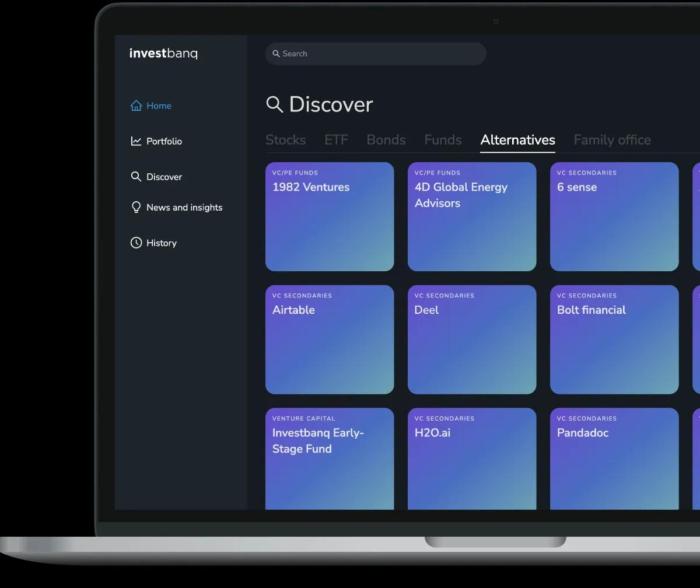Click the History clock icon in sidebar
Image resolution: width=700 pixels, height=588 pixels.
[136, 243]
